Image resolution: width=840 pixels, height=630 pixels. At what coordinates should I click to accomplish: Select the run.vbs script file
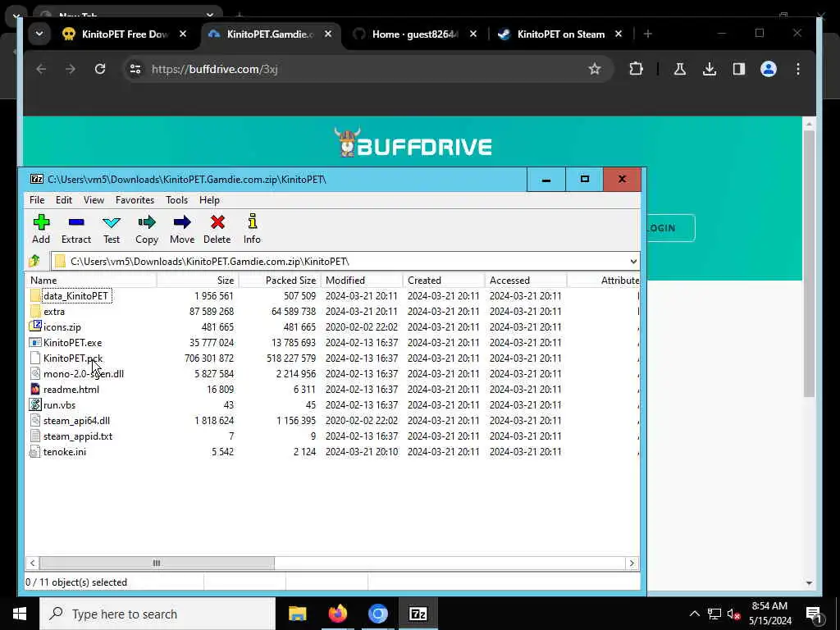pyautogui.click(x=59, y=405)
